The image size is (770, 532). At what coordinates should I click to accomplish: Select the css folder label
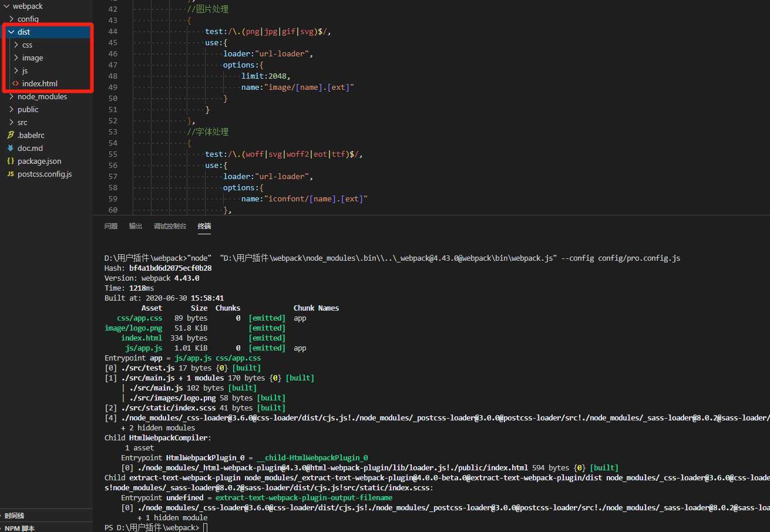[27, 45]
